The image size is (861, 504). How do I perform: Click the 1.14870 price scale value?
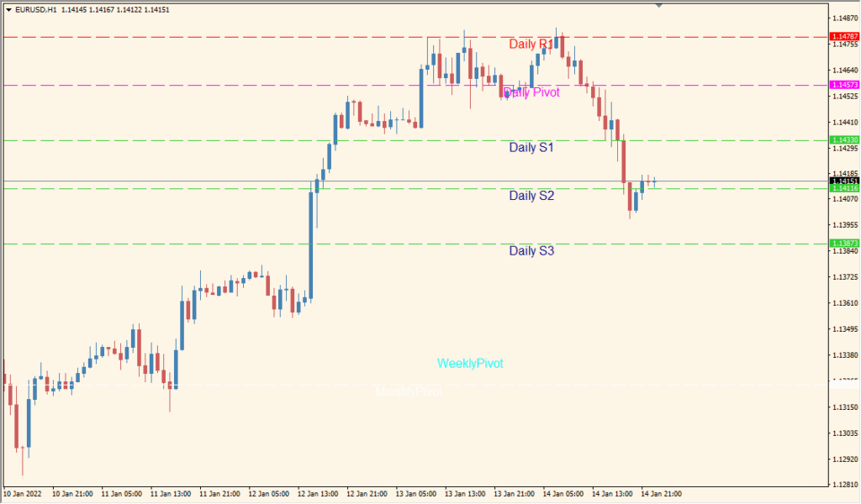tap(845, 18)
